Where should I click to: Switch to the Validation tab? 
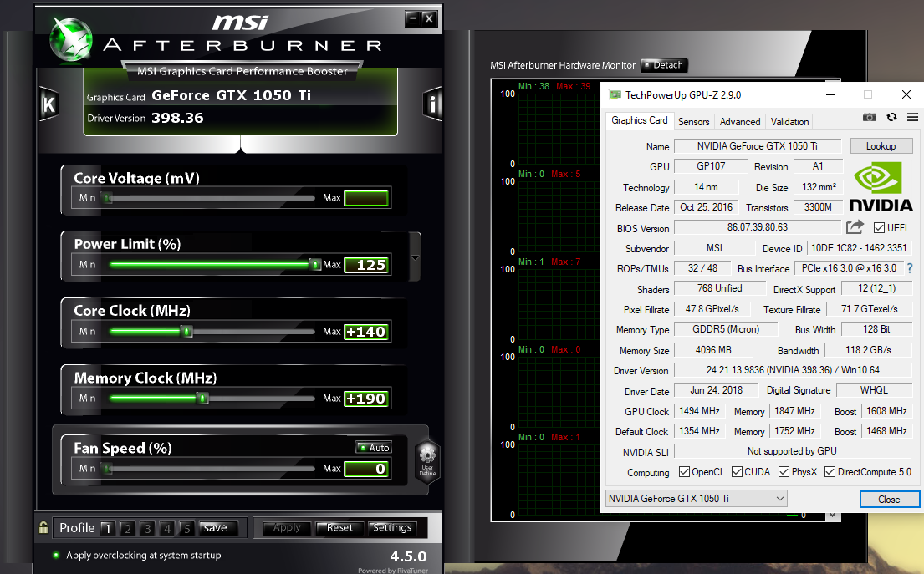tap(789, 122)
